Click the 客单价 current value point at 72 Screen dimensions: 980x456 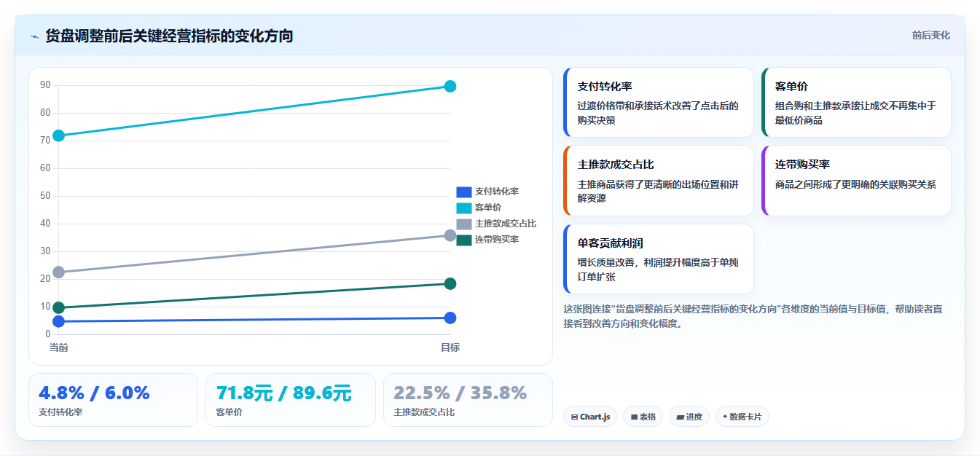point(59,135)
